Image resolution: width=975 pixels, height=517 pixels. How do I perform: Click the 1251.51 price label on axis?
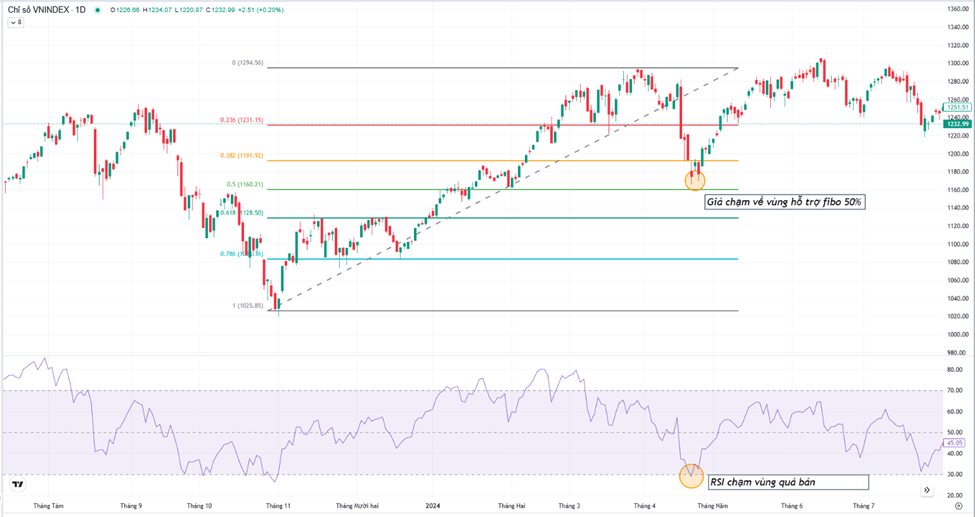958,107
